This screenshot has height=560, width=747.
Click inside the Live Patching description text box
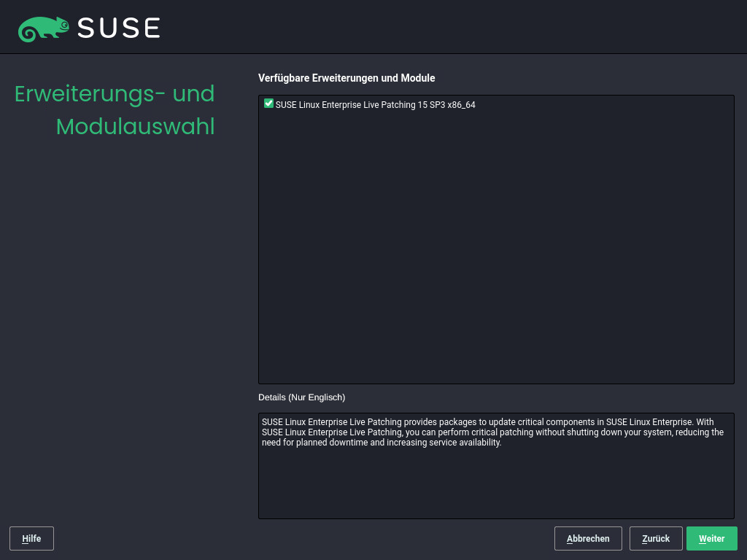[496, 465]
